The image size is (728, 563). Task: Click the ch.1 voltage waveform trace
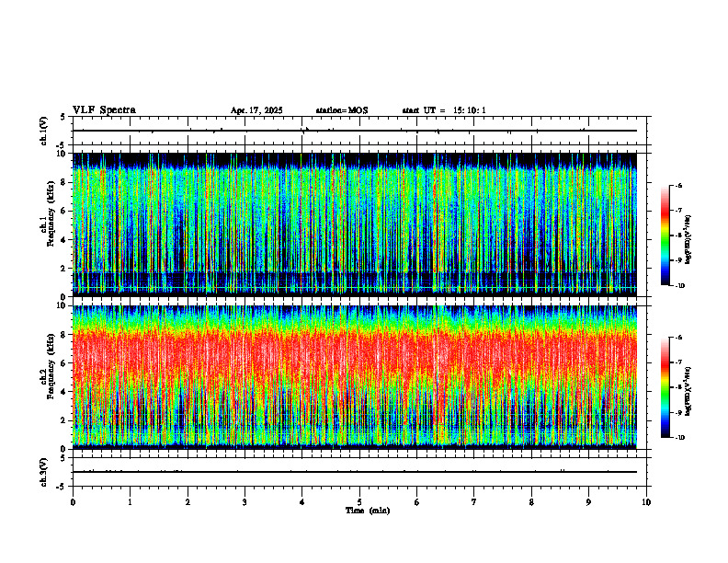coord(355,131)
